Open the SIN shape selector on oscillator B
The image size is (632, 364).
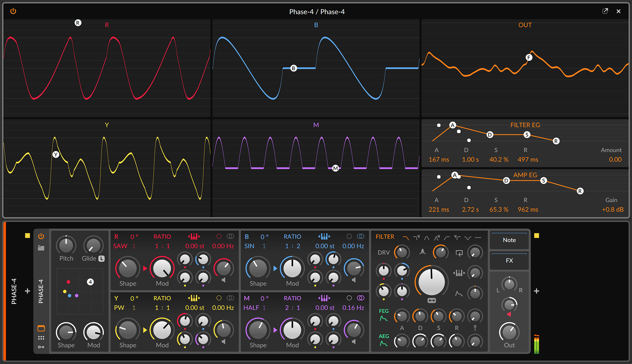[x=249, y=246]
